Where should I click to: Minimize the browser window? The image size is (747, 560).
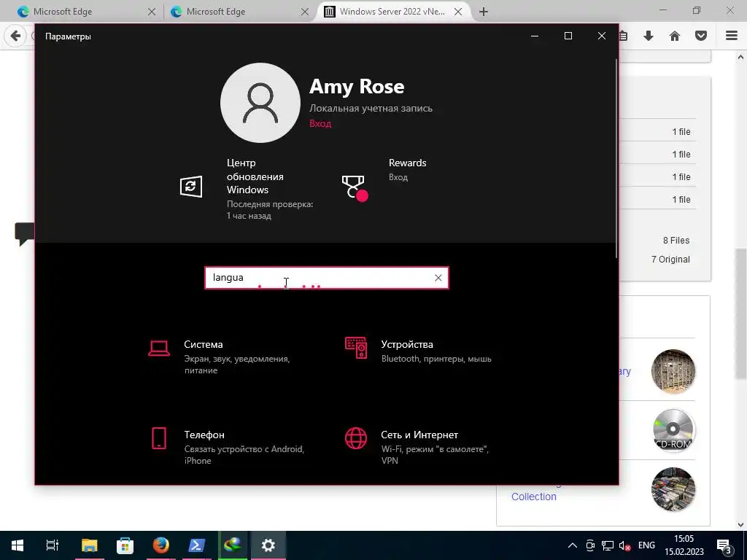pos(663,10)
